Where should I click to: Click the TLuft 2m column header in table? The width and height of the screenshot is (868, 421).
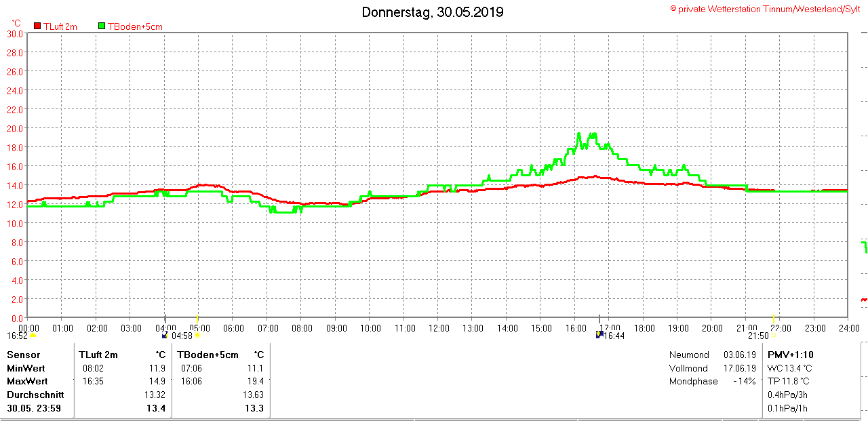coord(98,355)
